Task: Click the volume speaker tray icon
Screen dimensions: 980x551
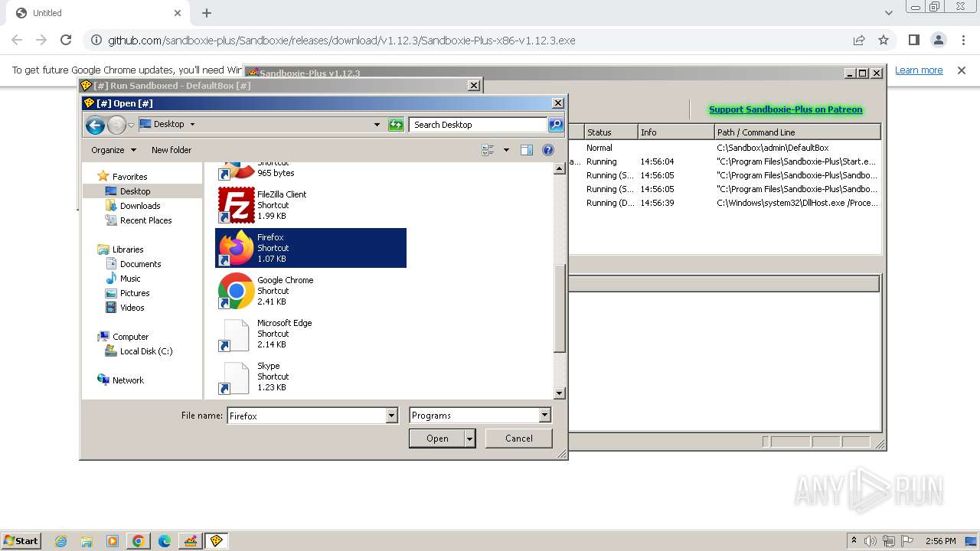Action: pos(871,541)
